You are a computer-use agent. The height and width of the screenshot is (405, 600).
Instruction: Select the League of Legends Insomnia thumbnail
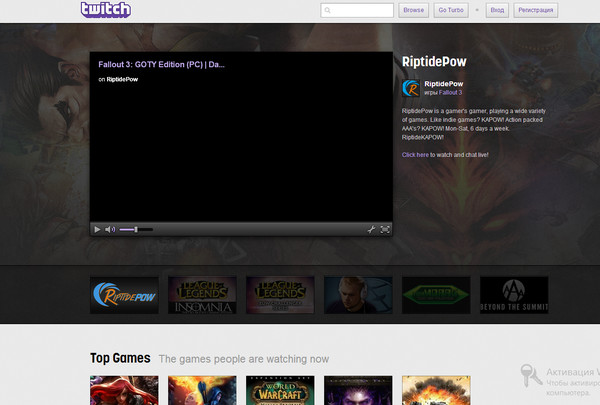point(202,295)
